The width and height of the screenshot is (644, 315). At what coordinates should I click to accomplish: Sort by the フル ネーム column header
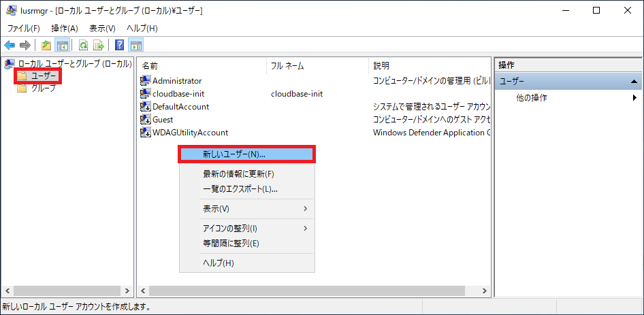tap(317, 66)
